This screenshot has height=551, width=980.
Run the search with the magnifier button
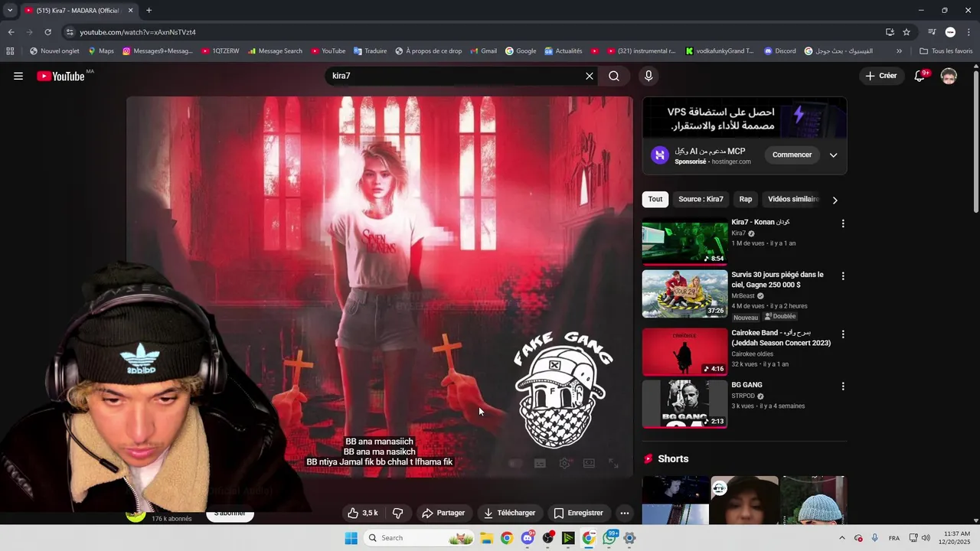click(614, 76)
